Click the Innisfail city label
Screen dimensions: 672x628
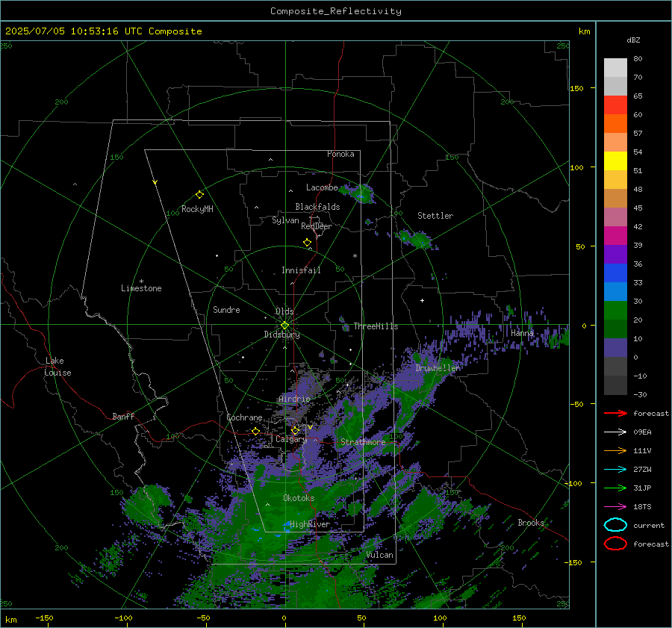pyautogui.click(x=301, y=270)
